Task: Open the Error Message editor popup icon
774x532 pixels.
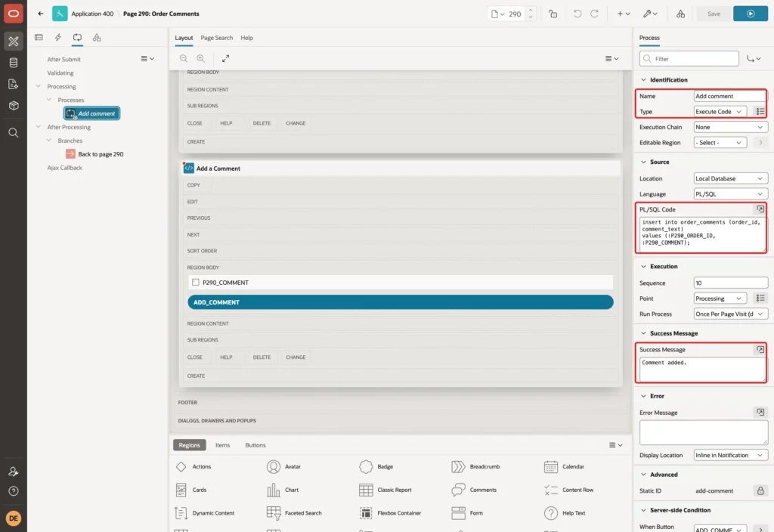Action: point(760,412)
